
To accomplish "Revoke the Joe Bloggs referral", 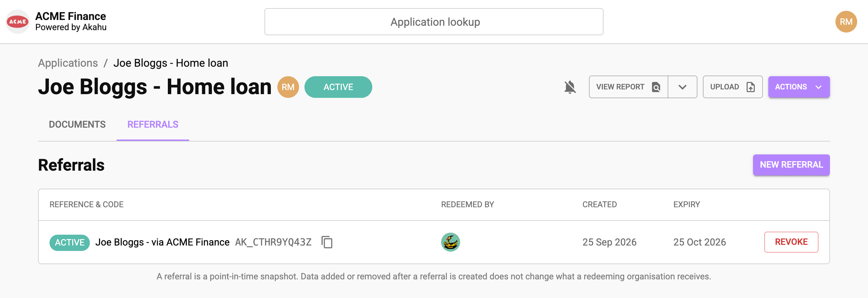I will 791,242.
